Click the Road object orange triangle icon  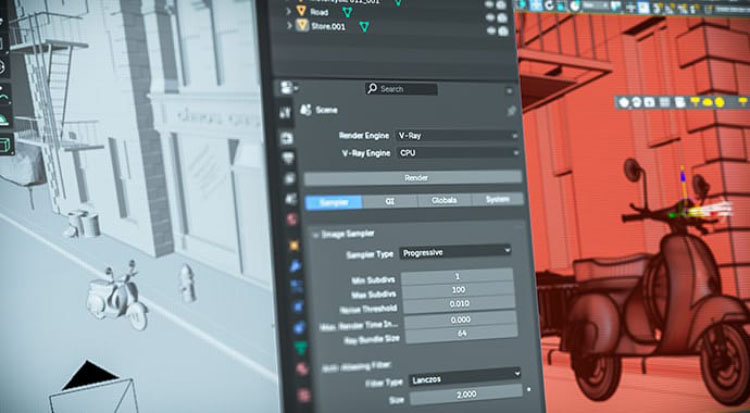pyautogui.click(x=301, y=10)
